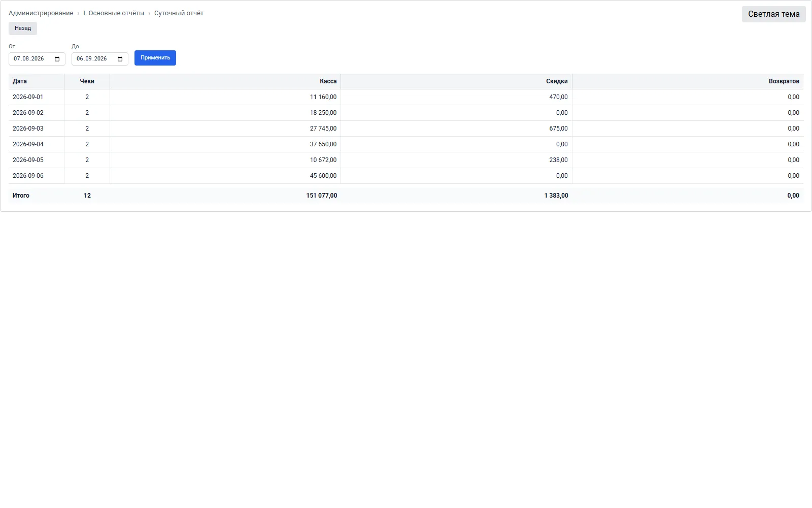812x508 pixels.
Task: Click the Итого total 151 077,00
Action: (322, 196)
